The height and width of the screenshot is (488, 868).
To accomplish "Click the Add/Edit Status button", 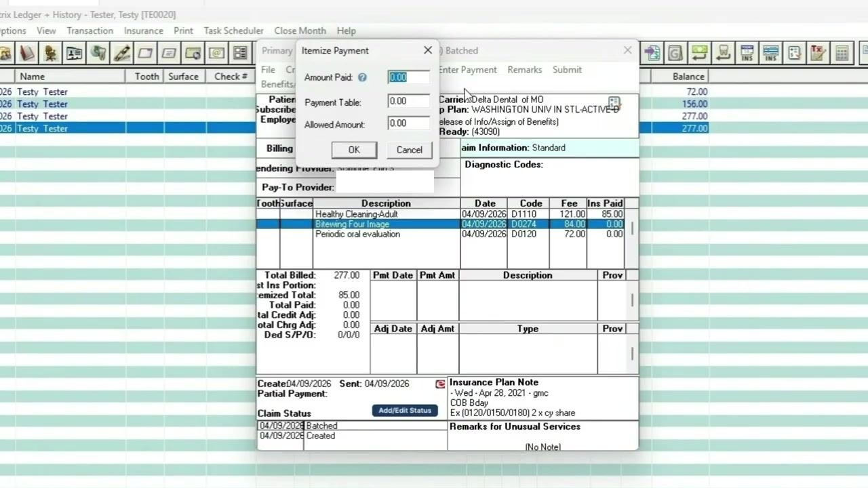I will [x=405, y=410].
